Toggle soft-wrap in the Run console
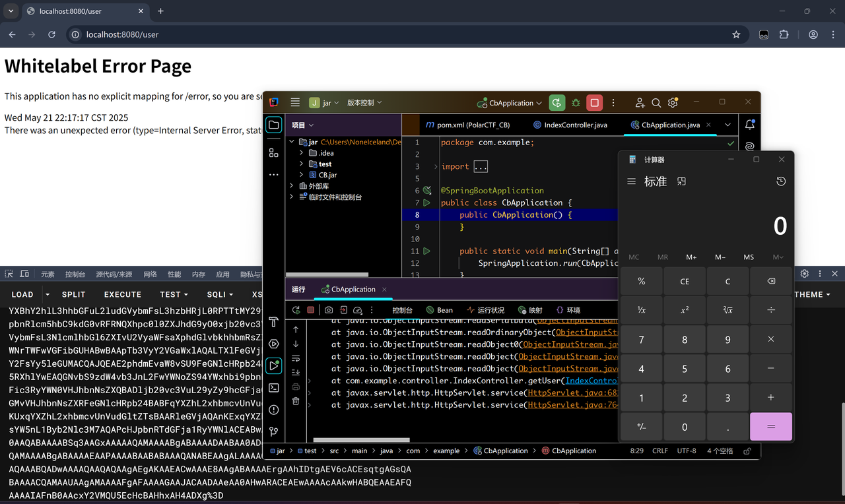 296,358
